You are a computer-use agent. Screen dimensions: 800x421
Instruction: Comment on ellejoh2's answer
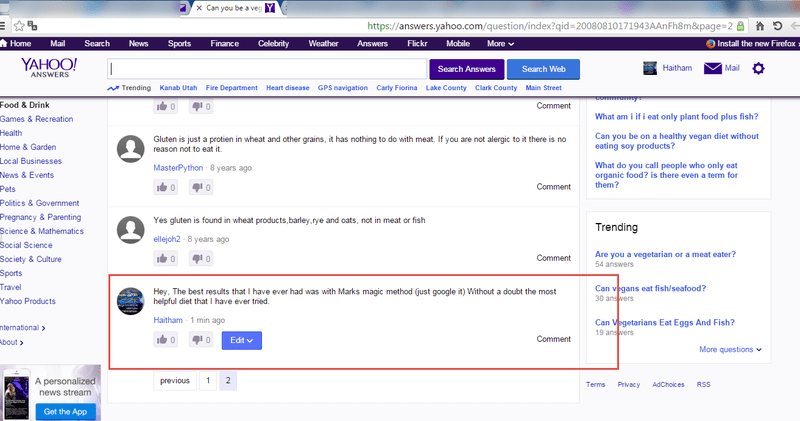554,258
